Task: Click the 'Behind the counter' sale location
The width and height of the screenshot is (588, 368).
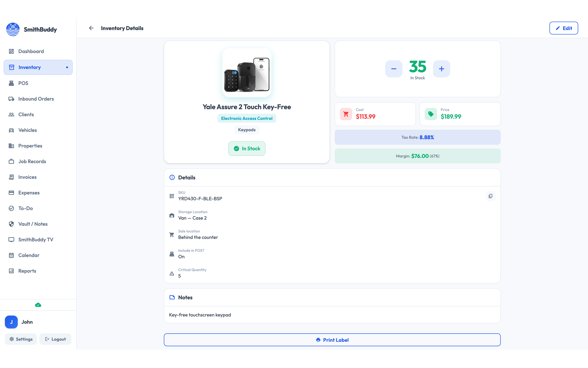Action: pyautogui.click(x=198, y=237)
